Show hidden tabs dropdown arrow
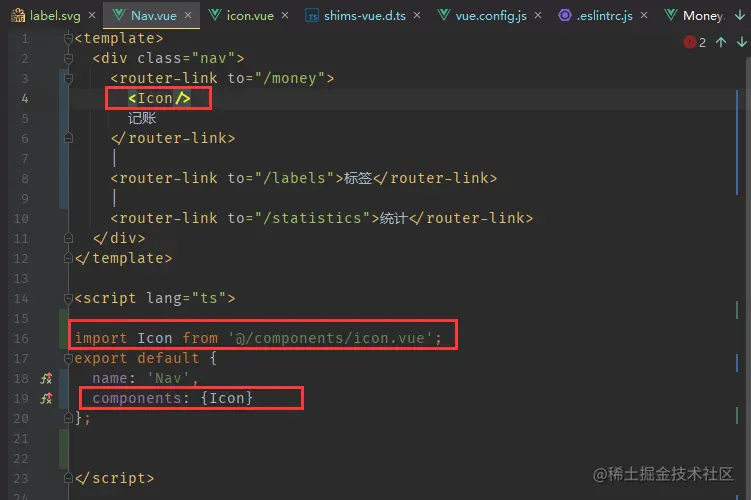Screen dimensions: 751x500 [x=740, y=15]
